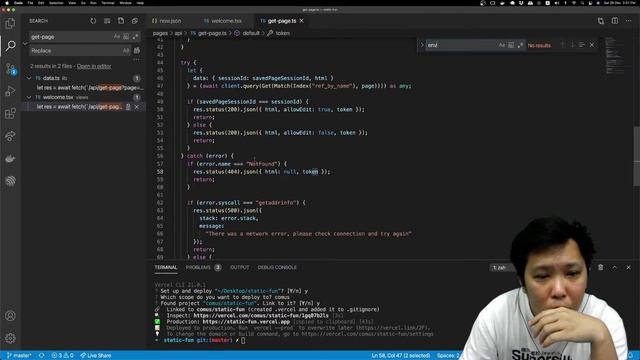Open the Accounts icon in activity bar
The image size is (640, 360).
(x=10, y=316)
